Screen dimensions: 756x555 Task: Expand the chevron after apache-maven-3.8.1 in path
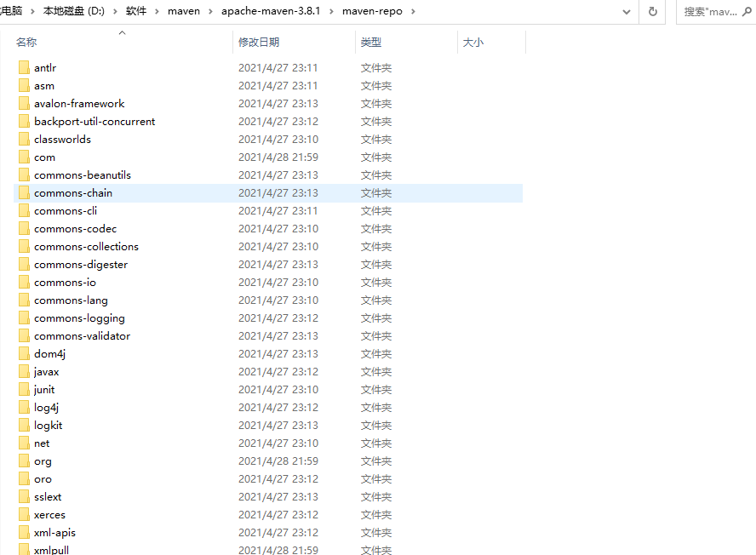click(331, 11)
